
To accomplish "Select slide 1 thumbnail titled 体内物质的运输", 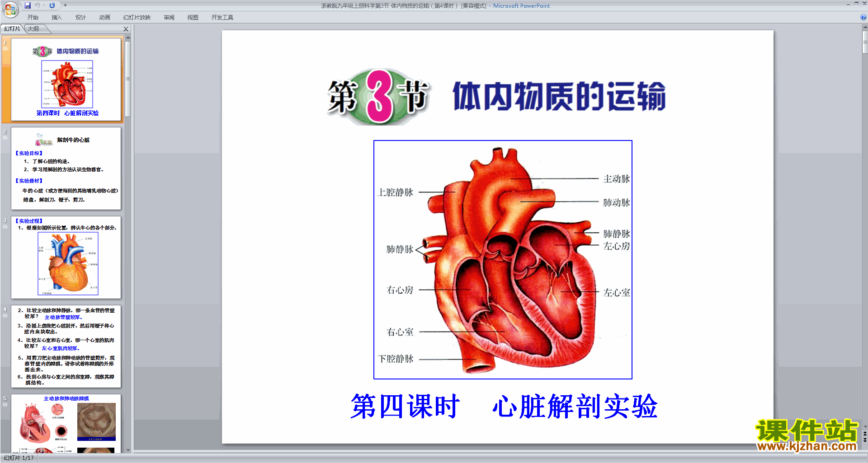I will (66, 80).
